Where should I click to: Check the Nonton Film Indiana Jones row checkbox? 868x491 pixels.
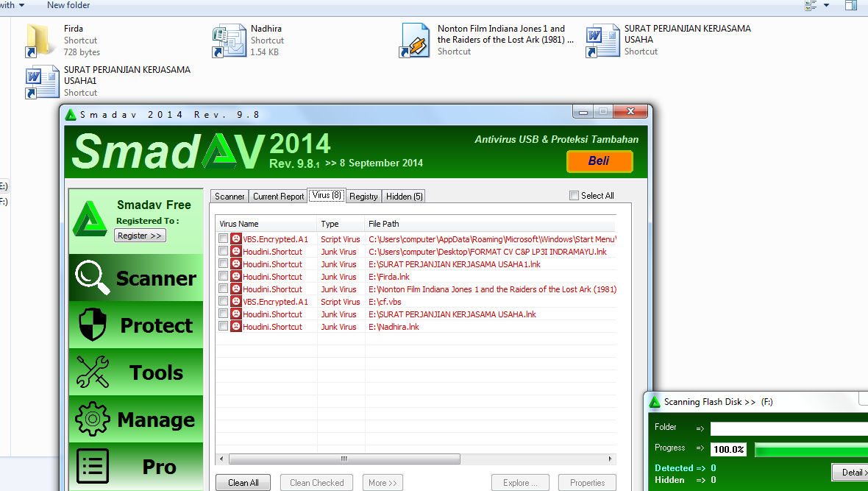coord(223,289)
